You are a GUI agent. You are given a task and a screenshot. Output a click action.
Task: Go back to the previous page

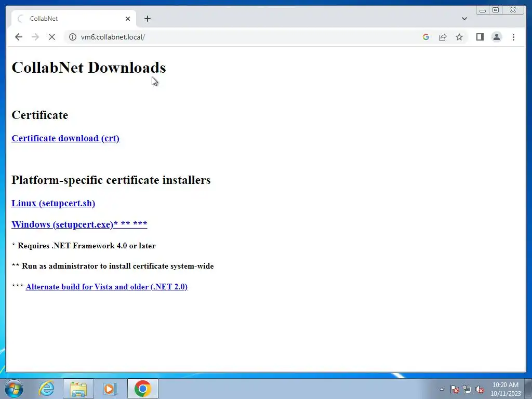[x=19, y=37]
